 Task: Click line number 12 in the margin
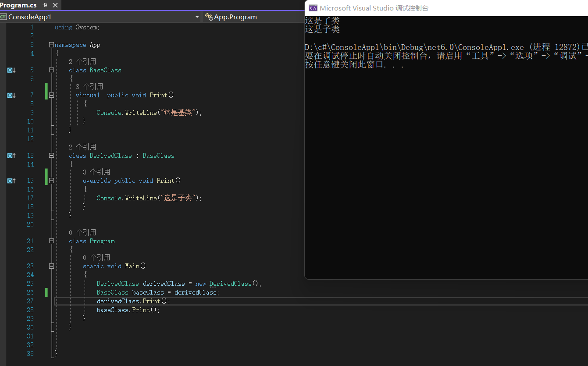coord(30,139)
